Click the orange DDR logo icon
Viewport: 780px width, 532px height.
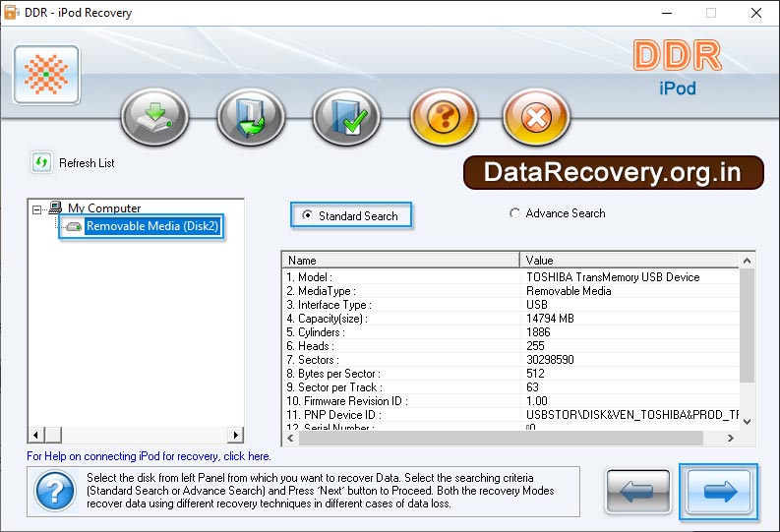point(47,75)
